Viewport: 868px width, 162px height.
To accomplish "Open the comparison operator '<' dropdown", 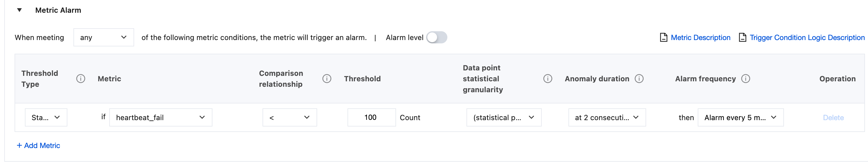I will [290, 117].
